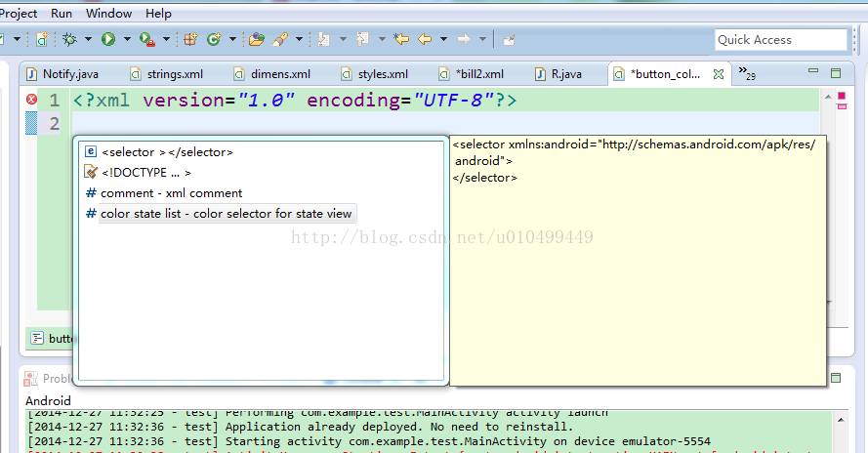The image size is (868, 453).
Task: Click the editor's bottom source tab
Action: coord(51,339)
